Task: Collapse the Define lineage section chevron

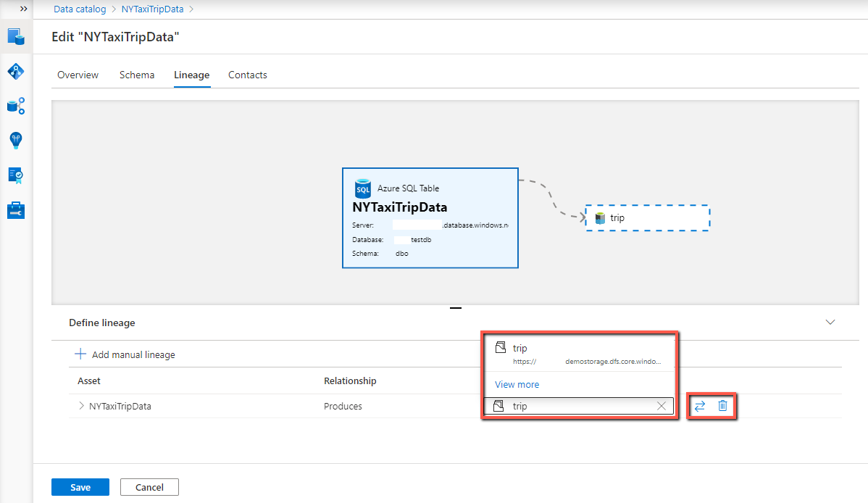Action: 830,322
